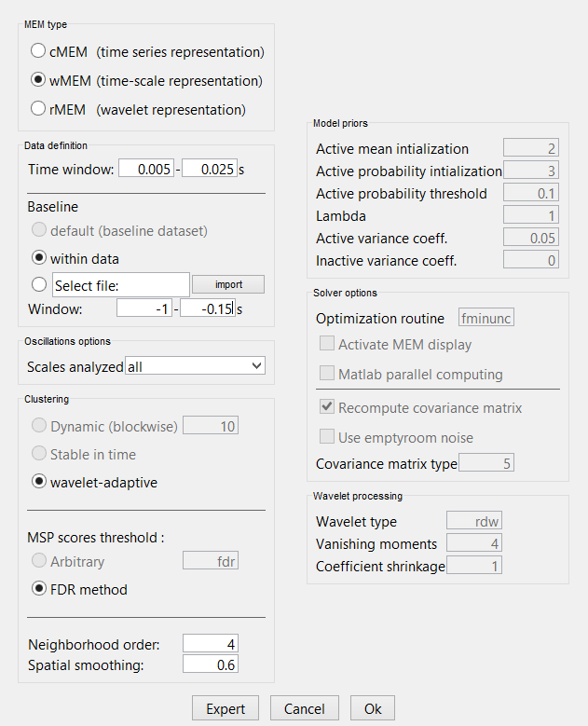Select wMEM time-scale representation radio button
588x726 pixels.
pos(39,80)
